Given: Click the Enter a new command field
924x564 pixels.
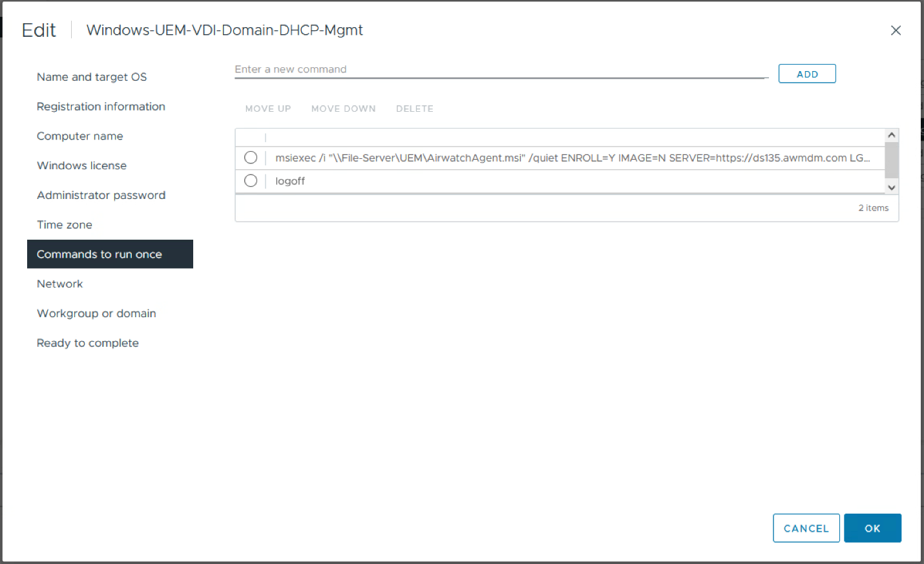Looking at the screenshot, I should [452, 69].
